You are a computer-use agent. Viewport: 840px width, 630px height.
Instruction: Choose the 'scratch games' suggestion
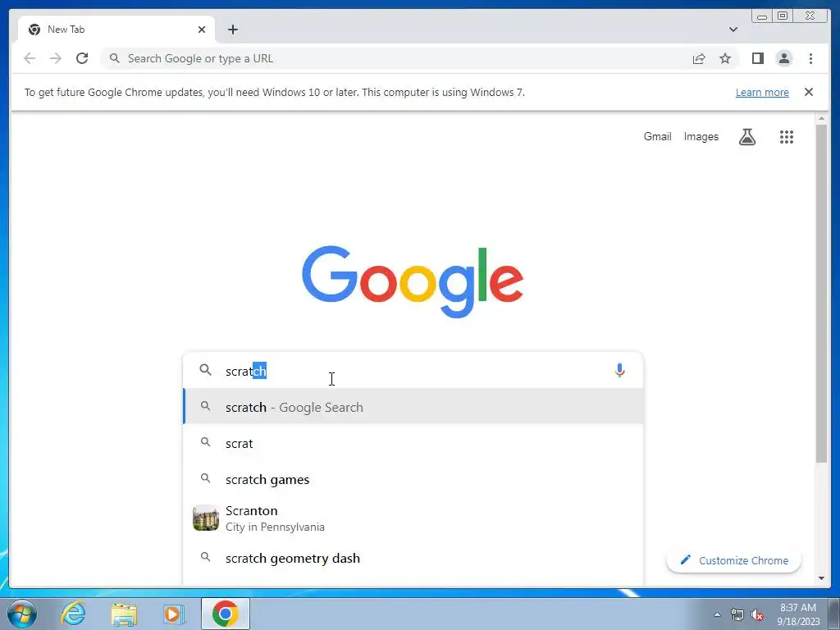coord(413,479)
